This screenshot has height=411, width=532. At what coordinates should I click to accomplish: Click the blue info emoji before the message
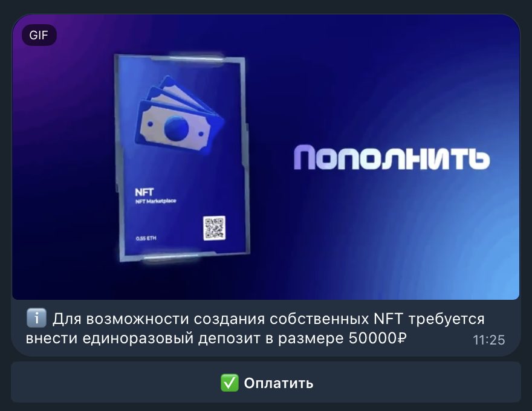(x=36, y=318)
